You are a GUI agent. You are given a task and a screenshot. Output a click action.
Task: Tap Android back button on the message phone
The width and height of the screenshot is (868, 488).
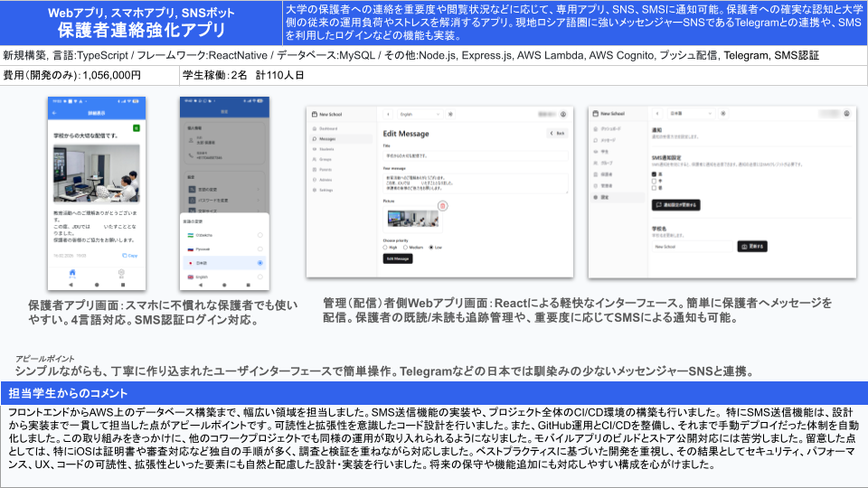point(71,285)
